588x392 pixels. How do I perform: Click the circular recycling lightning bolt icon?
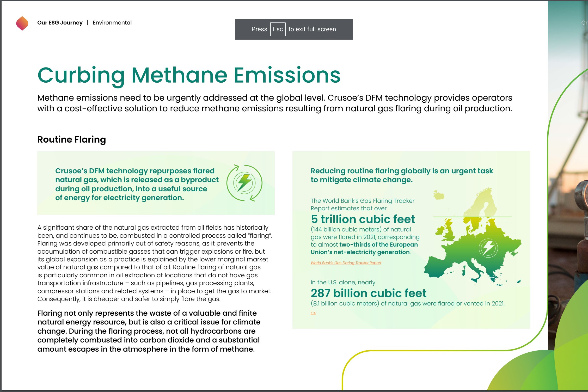tap(244, 183)
